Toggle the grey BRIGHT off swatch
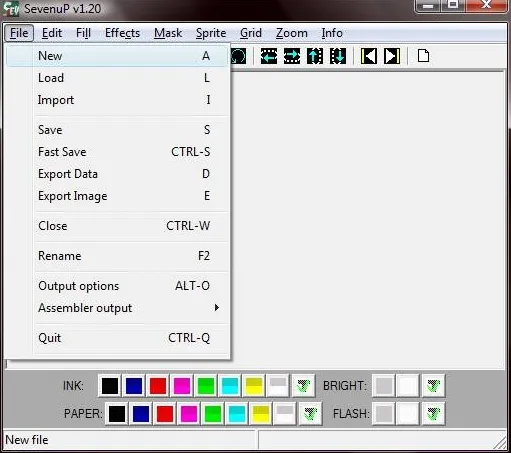511x453 pixels. [384, 386]
